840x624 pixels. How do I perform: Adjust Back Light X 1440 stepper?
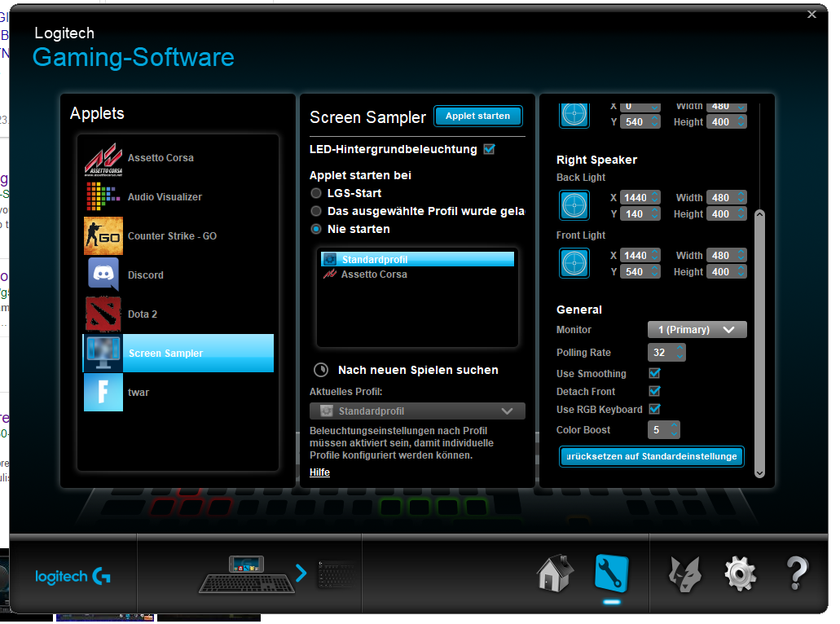[x=654, y=198]
